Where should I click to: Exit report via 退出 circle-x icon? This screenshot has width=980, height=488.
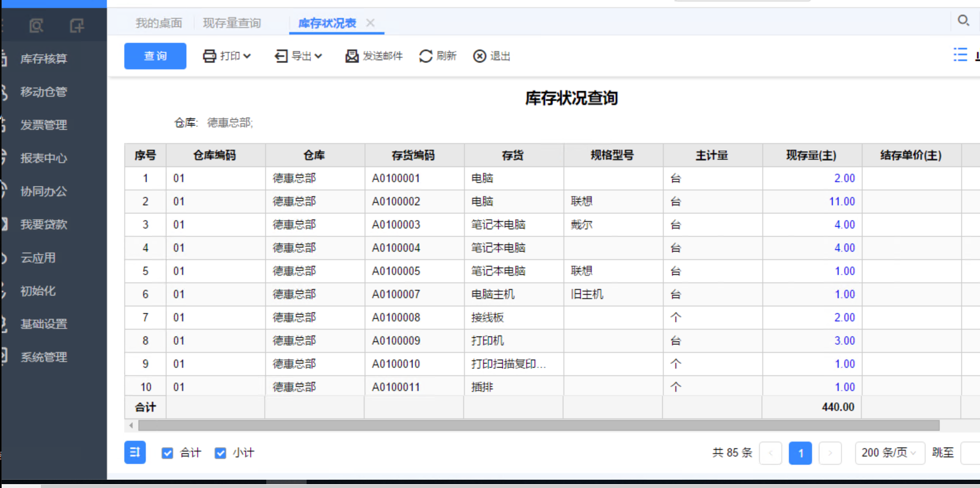480,56
